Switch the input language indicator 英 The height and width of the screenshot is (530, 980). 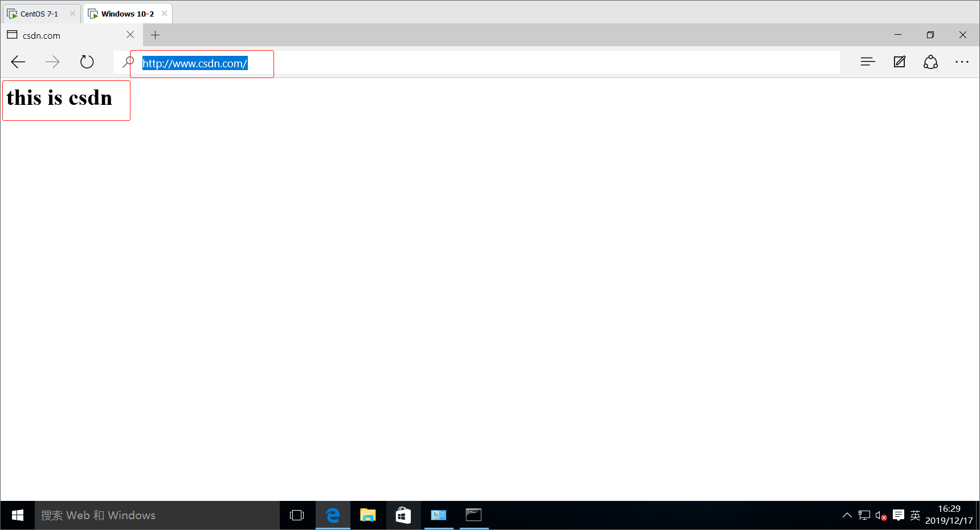915,515
